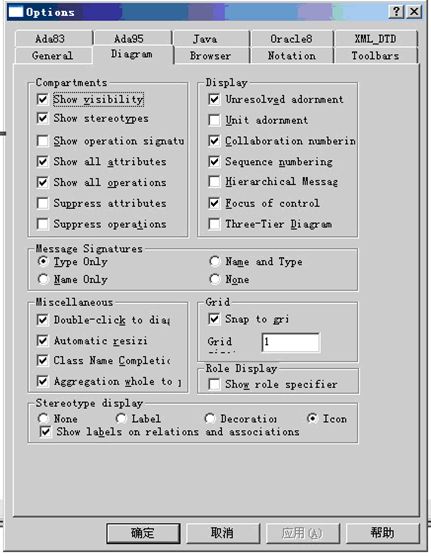Click the Grid size input field
This screenshot has height=556, width=431.
[291, 342]
